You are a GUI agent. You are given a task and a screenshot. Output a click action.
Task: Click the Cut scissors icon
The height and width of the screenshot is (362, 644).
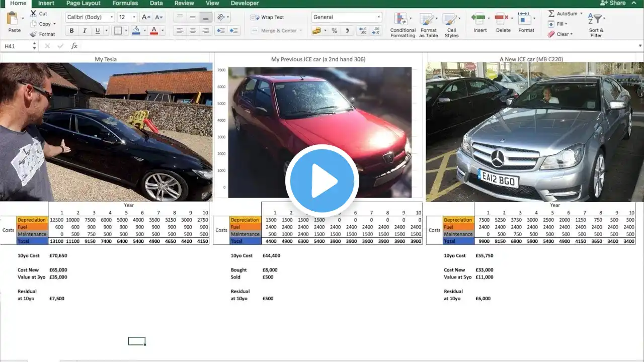pyautogui.click(x=33, y=14)
